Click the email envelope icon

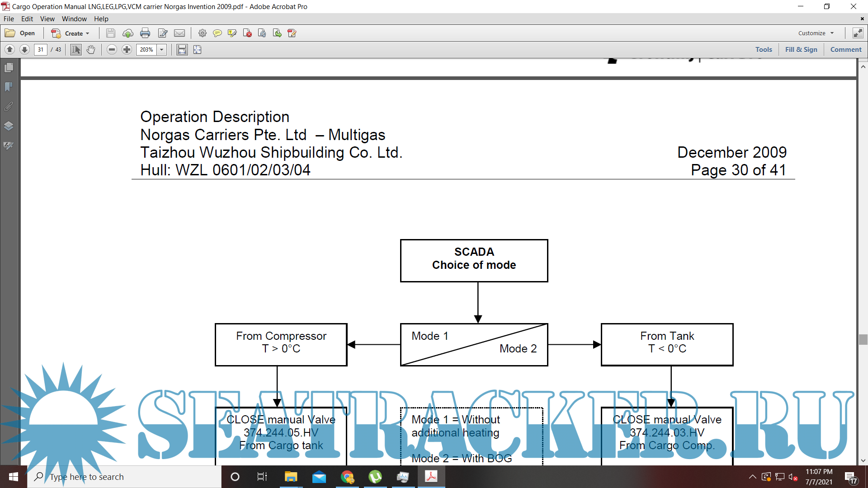point(179,33)
